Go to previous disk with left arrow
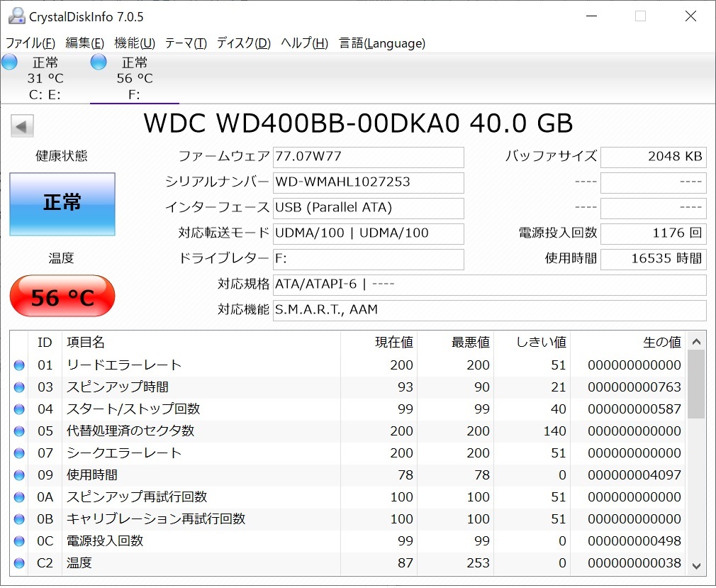 click(x=22, y=126)
